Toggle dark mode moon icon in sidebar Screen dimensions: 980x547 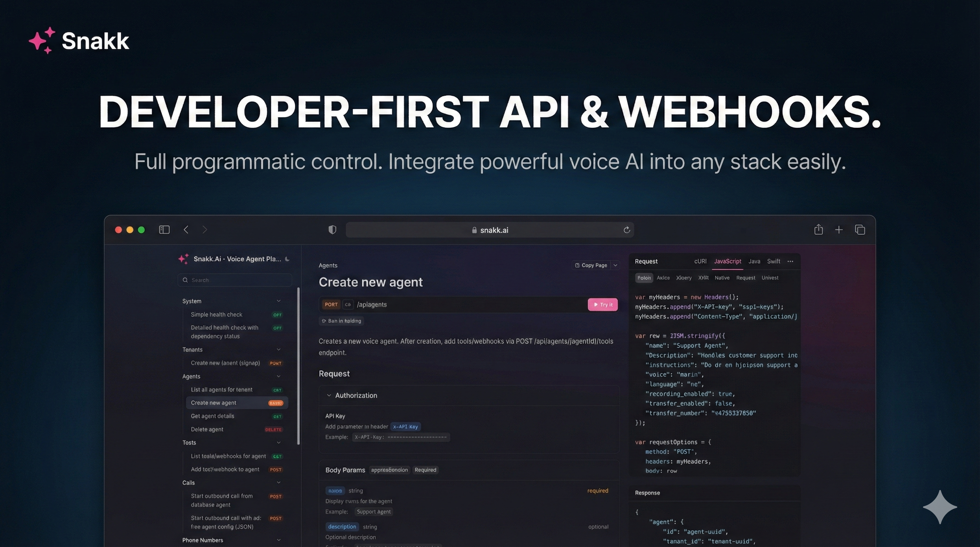[x=287, y=259]
